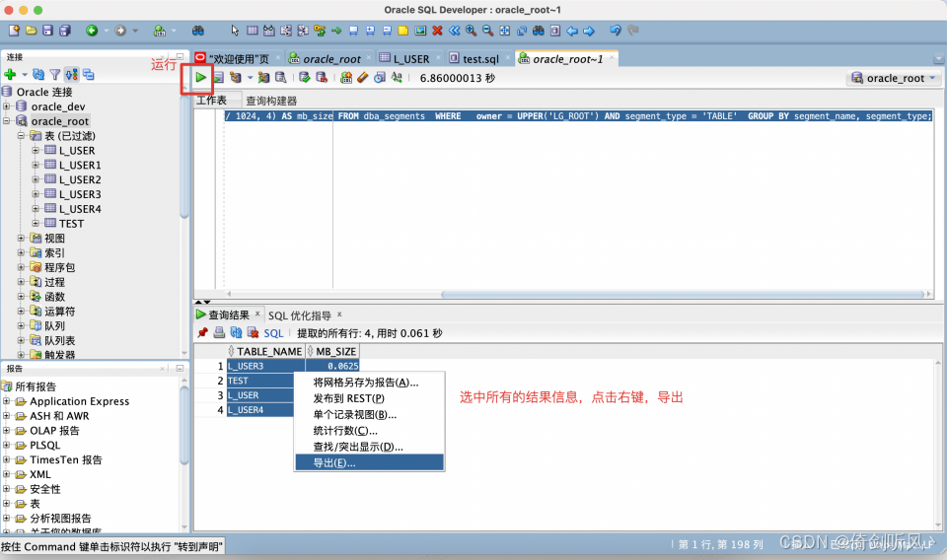The image size is (947, 560).
Task: Click the Undo curved arrow icon
Action: (616, 31)
